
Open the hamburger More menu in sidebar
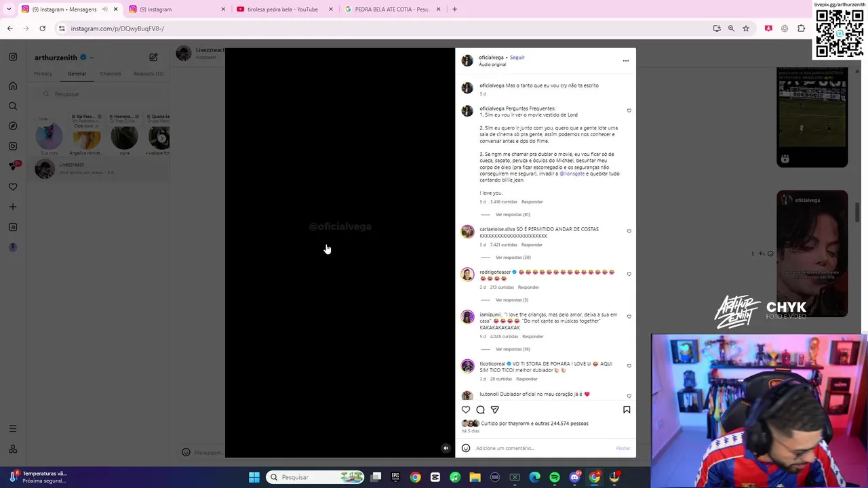(x=13, y=428)
